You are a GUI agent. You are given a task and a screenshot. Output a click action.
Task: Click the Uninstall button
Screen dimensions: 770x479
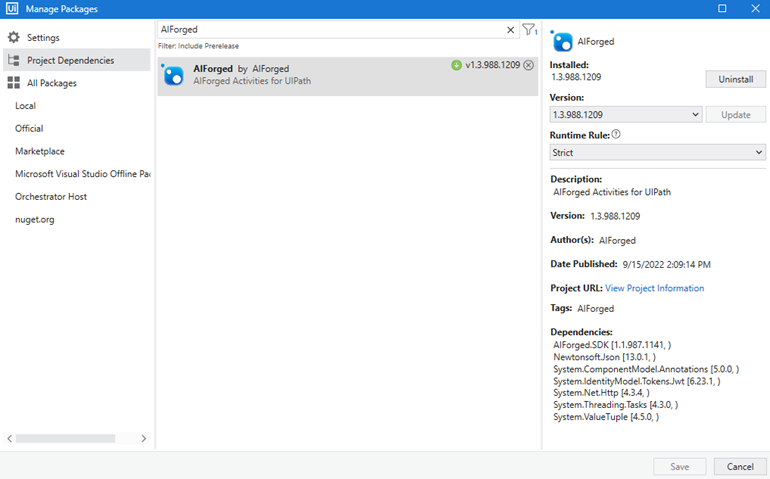[735, 79]
